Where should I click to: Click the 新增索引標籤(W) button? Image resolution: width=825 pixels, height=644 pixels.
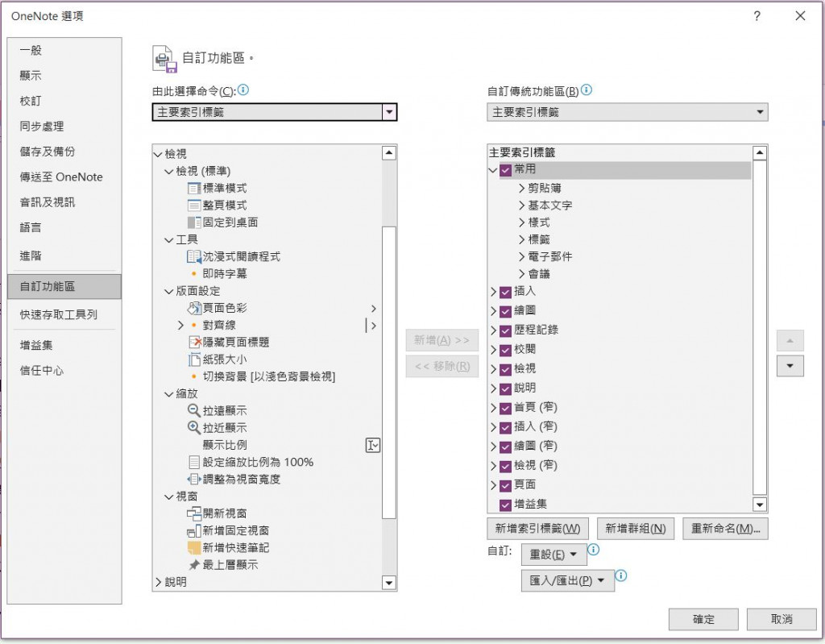[537, 529]
